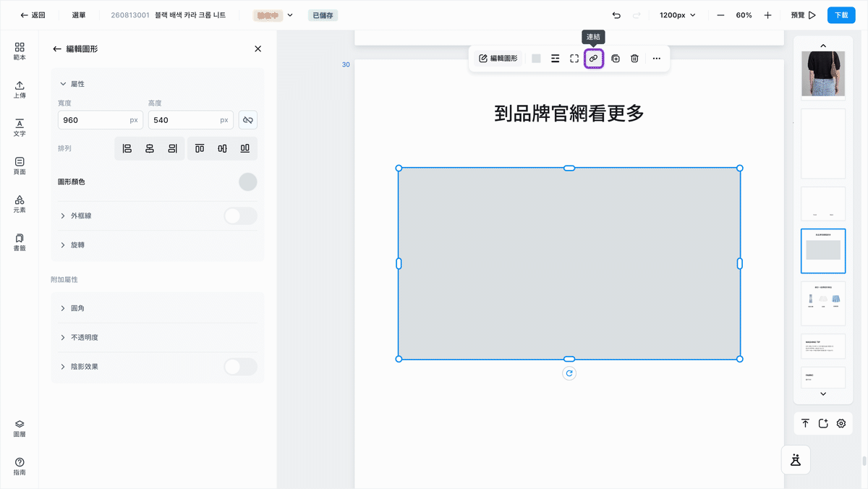
Task: Open 頁面 pages tab in left sidebar
Action: [x=20, y=166]
